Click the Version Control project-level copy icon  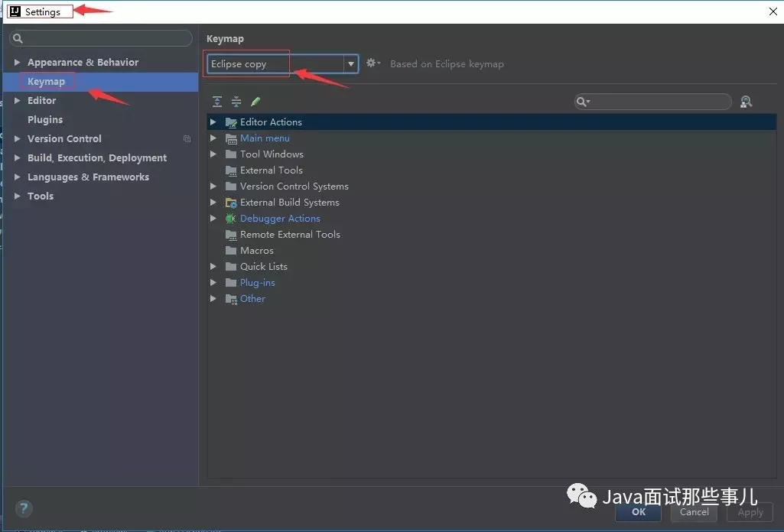(187, 139)
